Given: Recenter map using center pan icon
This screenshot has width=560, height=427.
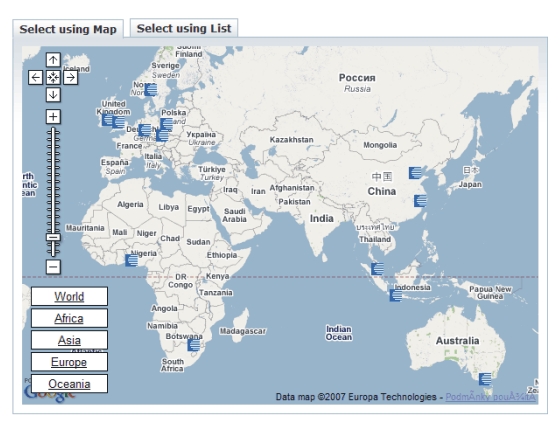Looking at the screenshot, I should [x=53, y=77].
